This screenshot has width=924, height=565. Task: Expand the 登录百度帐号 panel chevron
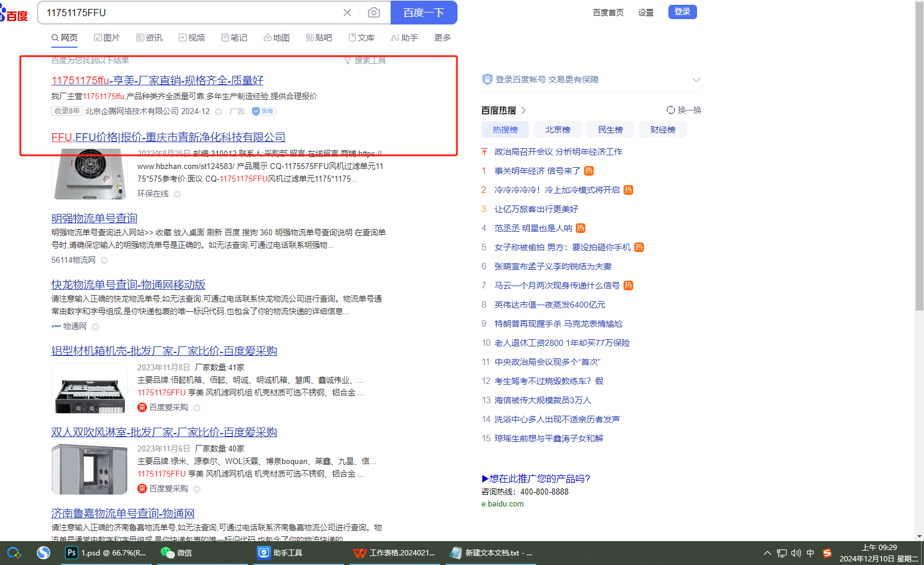pos(696,80)
